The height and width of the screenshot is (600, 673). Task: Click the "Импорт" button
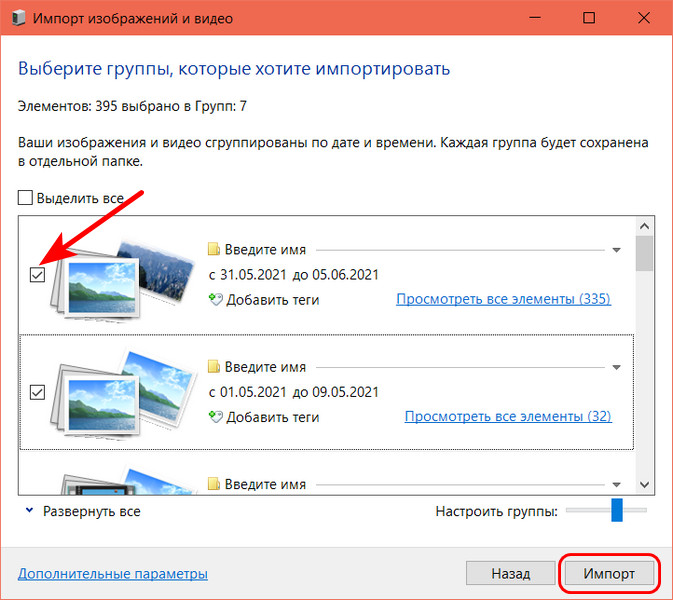pyautogui.click(x=609, y=573)
